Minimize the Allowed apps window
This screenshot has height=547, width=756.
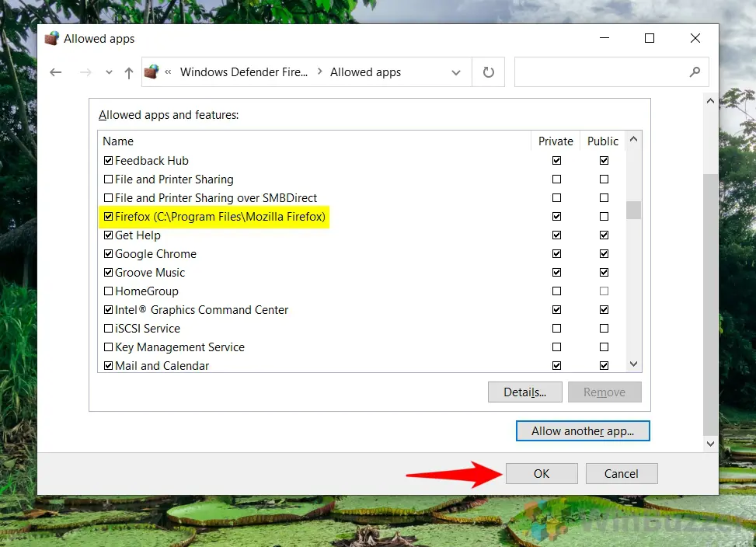tap(604, 38)
